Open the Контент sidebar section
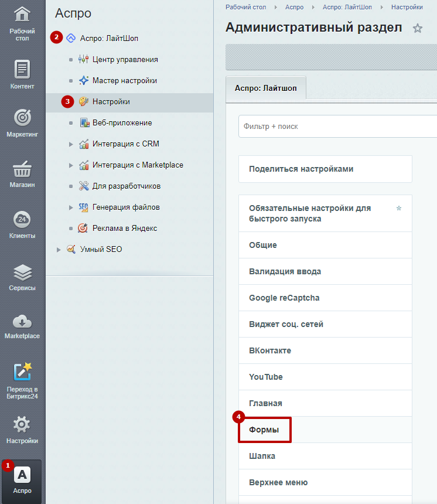This screenshot has width=437, height=504. pos(22,74)
